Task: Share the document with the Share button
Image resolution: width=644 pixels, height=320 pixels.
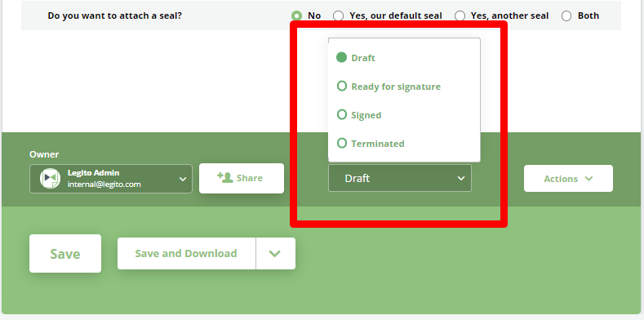Action: point(242,178)
